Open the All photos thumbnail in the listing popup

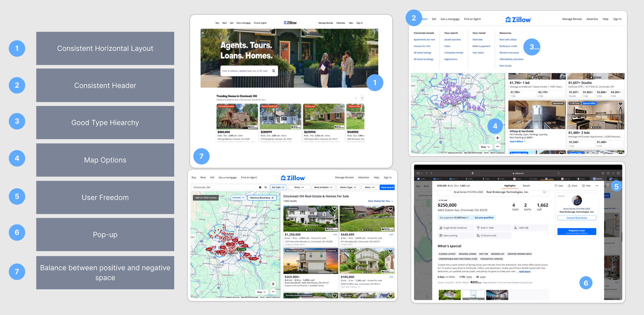(x=449, y=295)
